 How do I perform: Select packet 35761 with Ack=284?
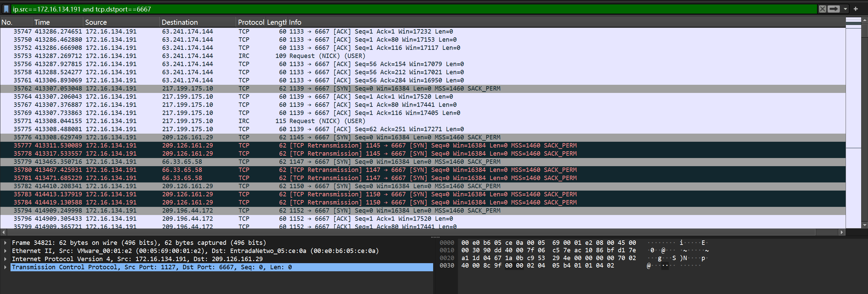click(x=423, y=80)
